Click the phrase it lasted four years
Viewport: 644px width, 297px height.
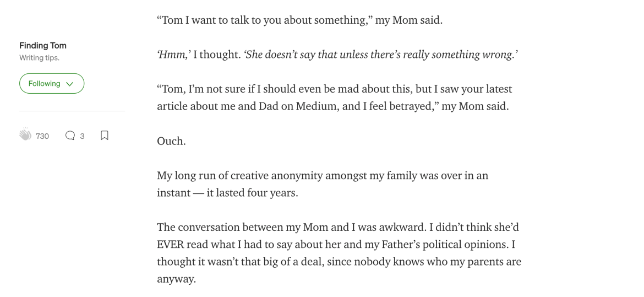point(252,193)
